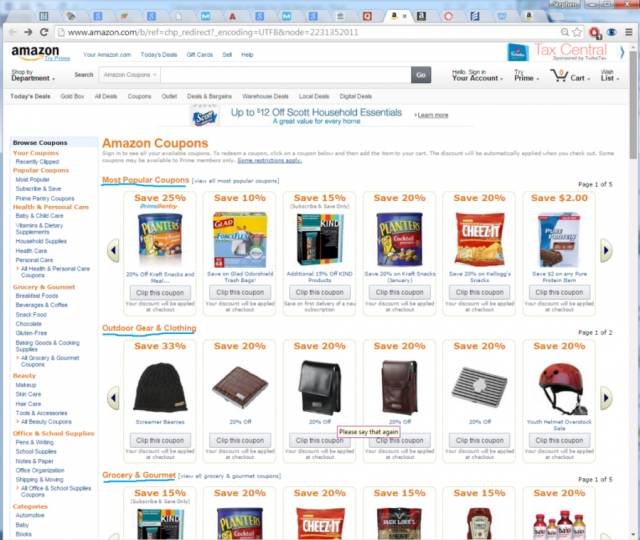Bookmark this page with the star icon

tap(577, 32)
